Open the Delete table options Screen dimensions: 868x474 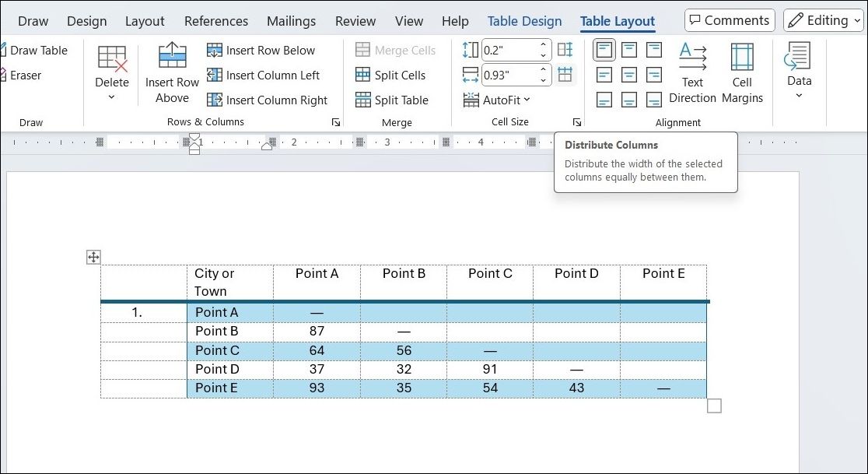click(112, 73)
